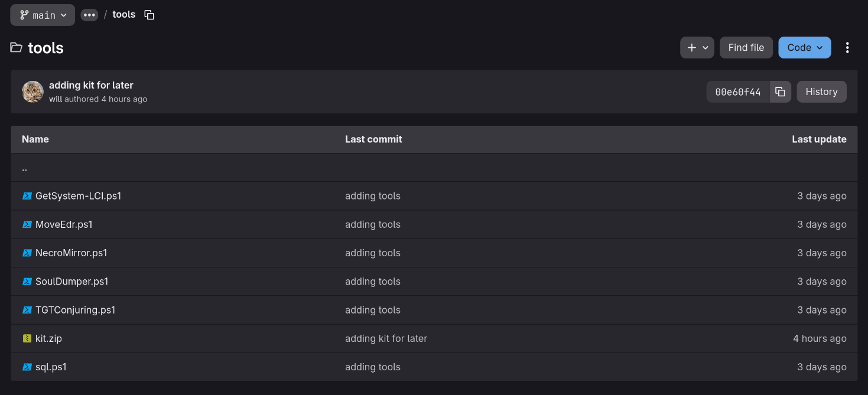Click the tools breadcrumb link

[x=123, y=14]
